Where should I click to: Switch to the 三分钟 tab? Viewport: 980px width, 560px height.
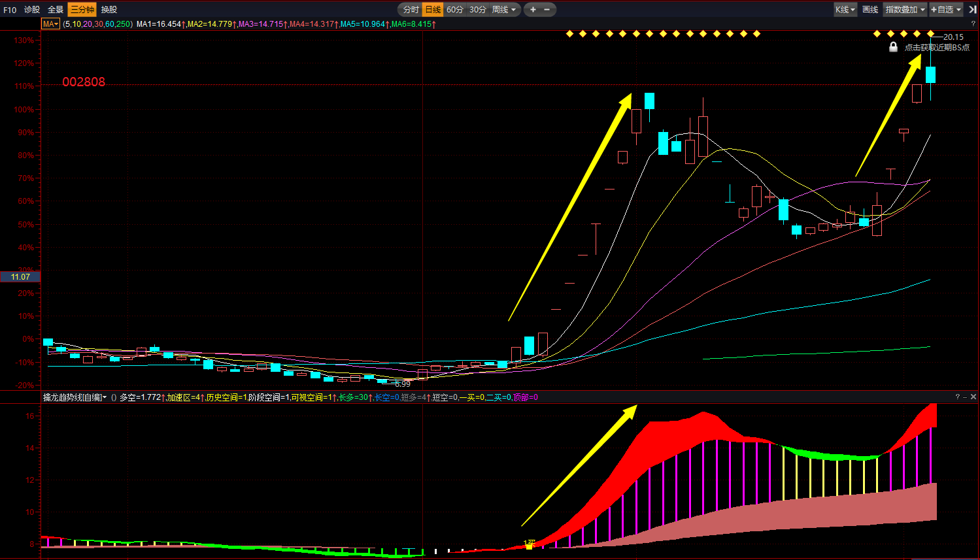pyautogui.click(x=82, y=9)
